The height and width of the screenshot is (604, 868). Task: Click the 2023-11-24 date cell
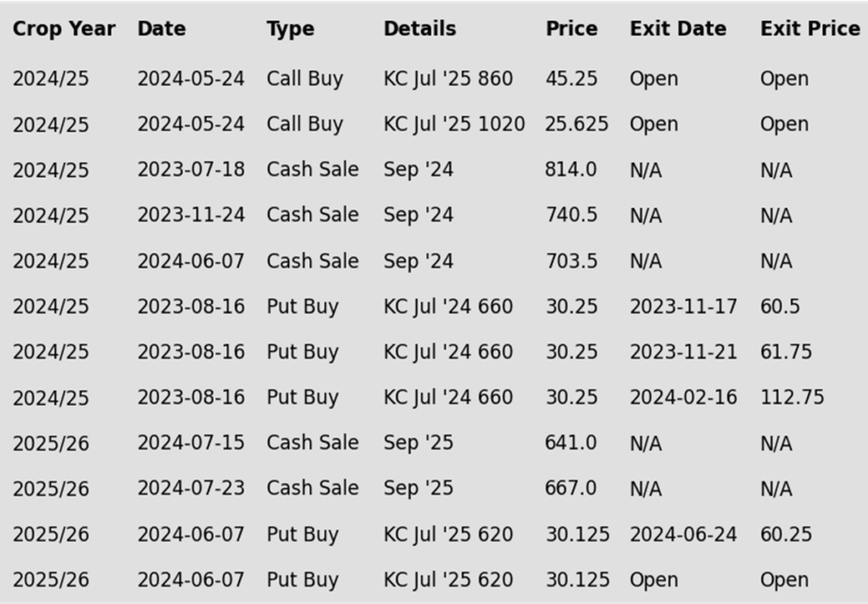[191, 214]
